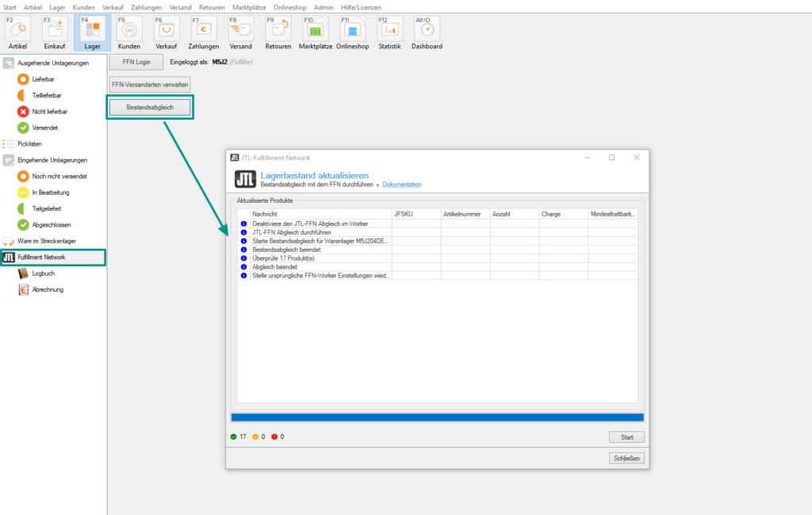Select Lieferbar under Ausgehende Umlagerungen
Image resolution: width=812 pixels, height=515 pixels.
click(43, 79)
